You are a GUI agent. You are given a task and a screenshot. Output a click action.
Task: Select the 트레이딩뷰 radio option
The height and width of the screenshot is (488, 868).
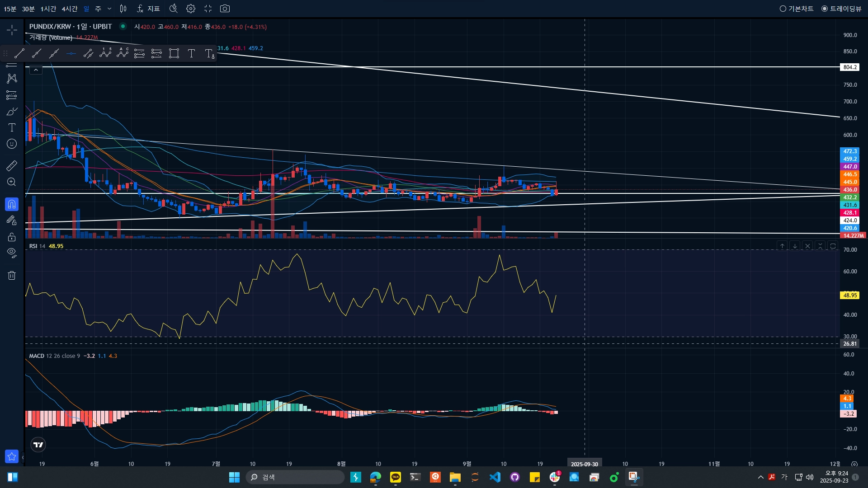pos(842,9)
